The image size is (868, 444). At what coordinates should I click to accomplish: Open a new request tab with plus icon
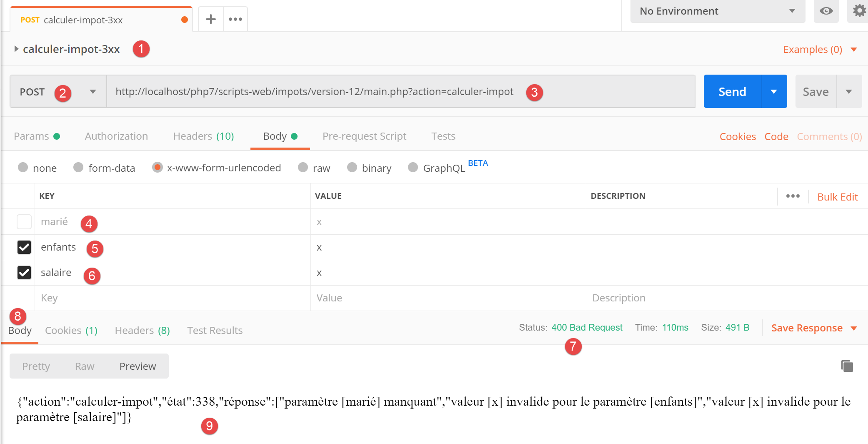(x=211, y=19)
